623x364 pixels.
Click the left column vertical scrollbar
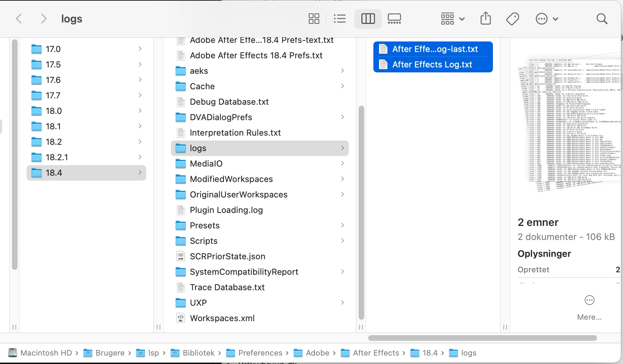[x=14, y=155]
